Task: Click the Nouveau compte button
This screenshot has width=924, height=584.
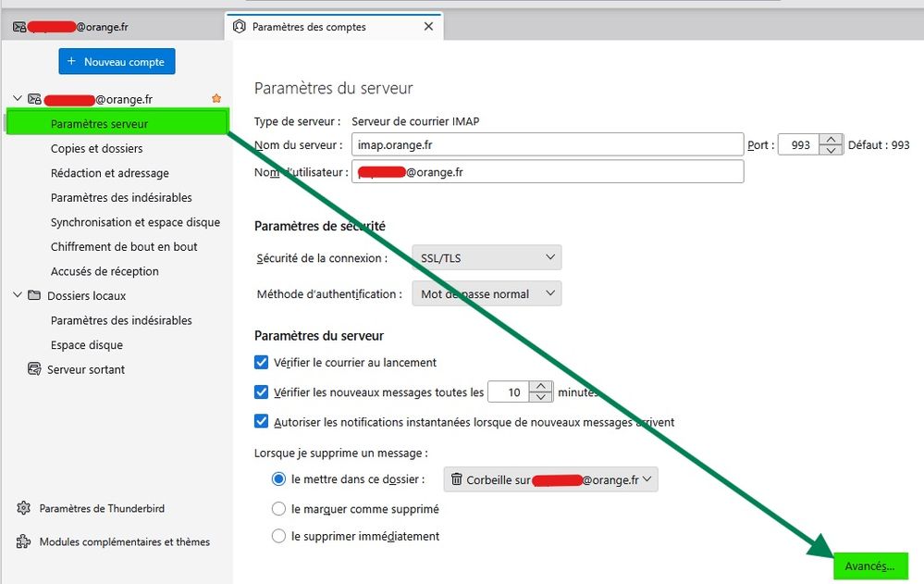Action: [117, 61]
